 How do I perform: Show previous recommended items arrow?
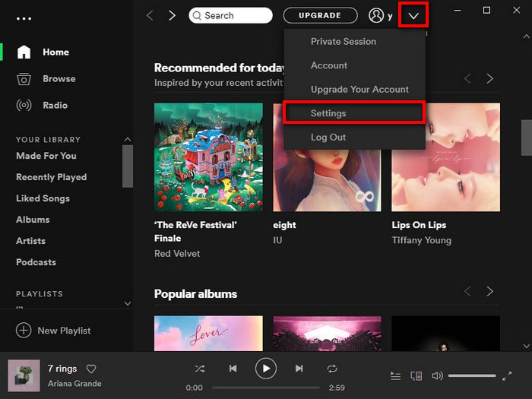468,79
